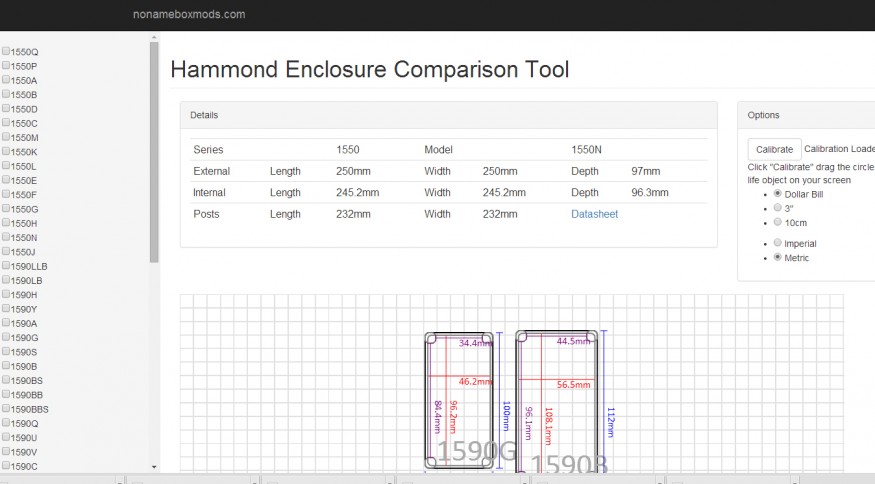Click the internal length 245.2mm value

[x=357, y=193]
